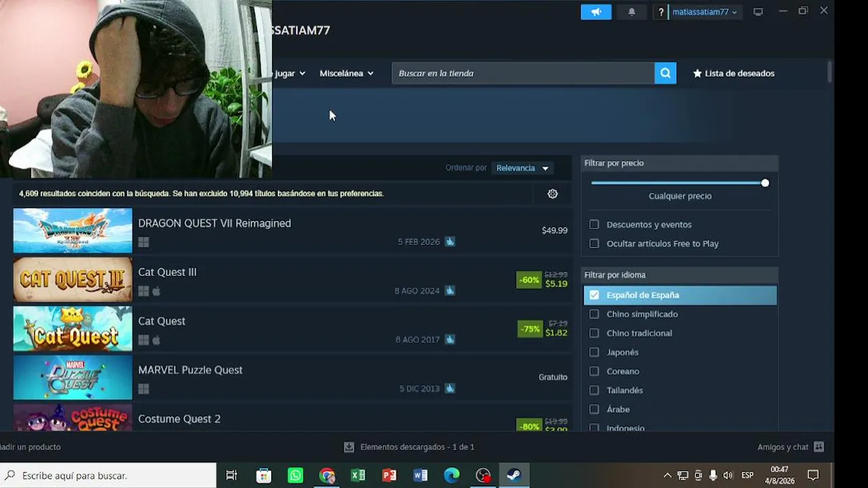Click the microphone icon in system tray
The image size is (868, 488).
click(713, 475)
